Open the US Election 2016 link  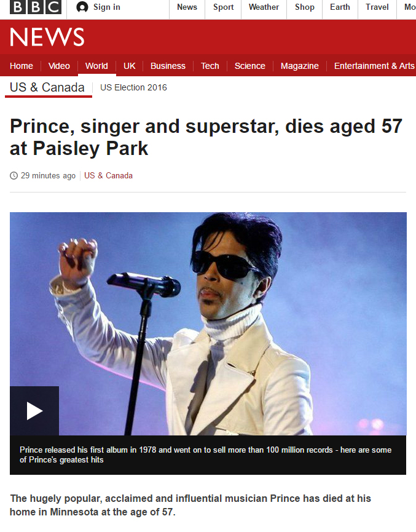[133, 87]
